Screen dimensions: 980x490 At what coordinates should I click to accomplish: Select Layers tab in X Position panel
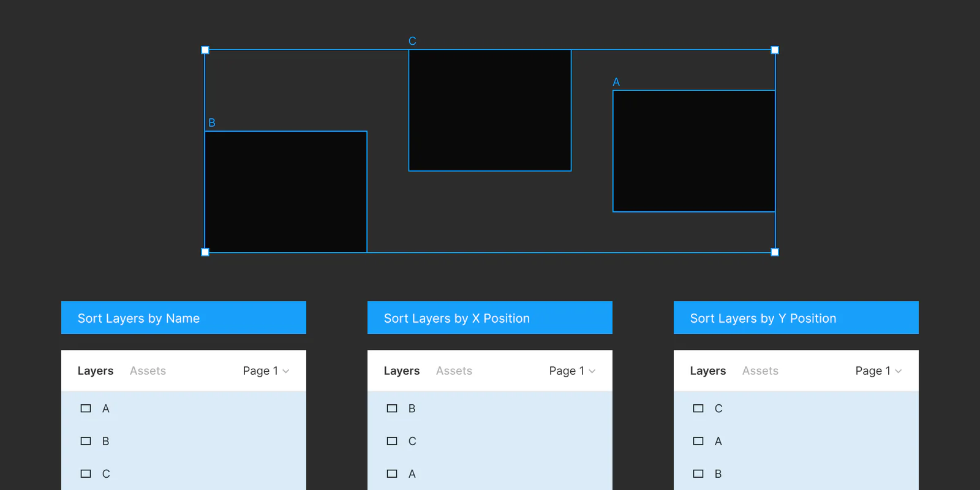[402, 371]
